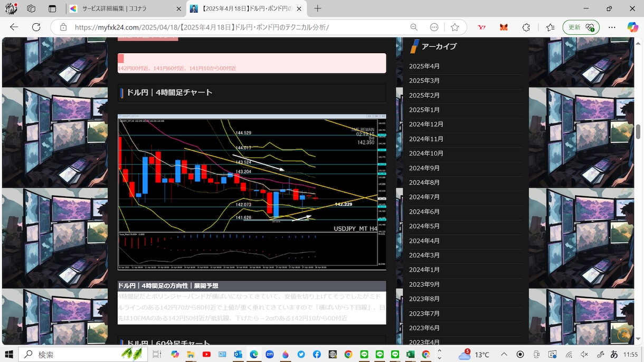Image resolution: width=644 pixels, height=362 pixels.
Task: Open the tab actions menu
Action: (52, 8)
